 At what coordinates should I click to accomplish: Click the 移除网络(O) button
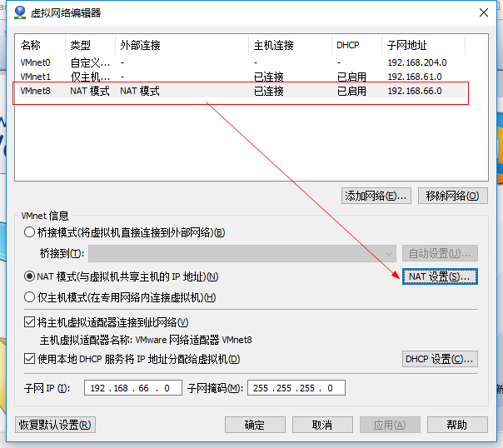453,196
